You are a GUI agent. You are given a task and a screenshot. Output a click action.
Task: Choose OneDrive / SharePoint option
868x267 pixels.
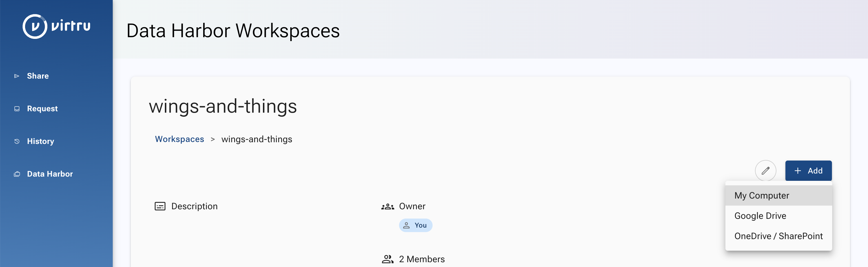(779, 236)
